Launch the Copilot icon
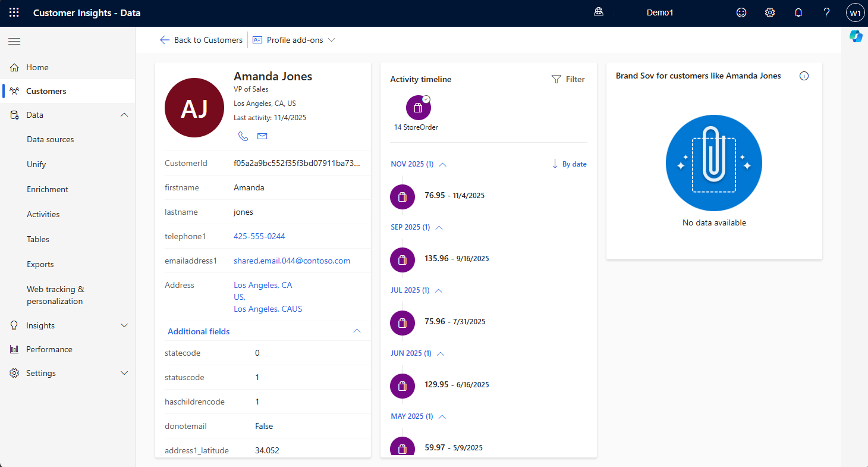 (x=856, y=36)
